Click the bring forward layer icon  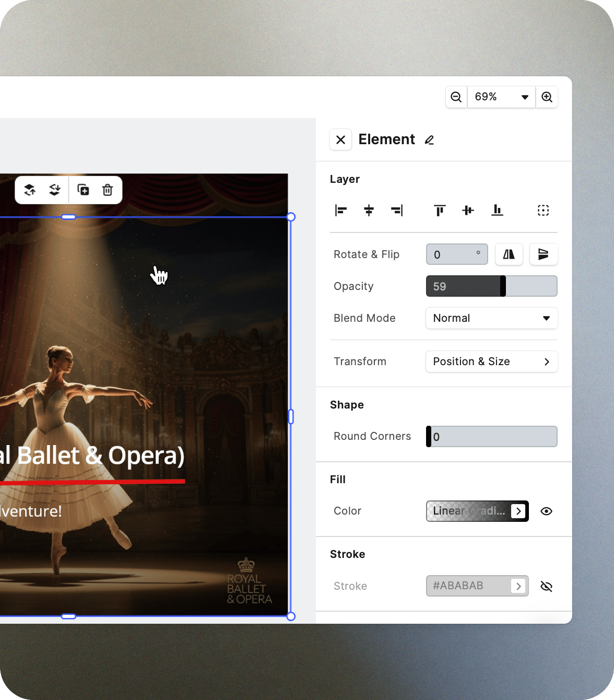pos(30,190)
